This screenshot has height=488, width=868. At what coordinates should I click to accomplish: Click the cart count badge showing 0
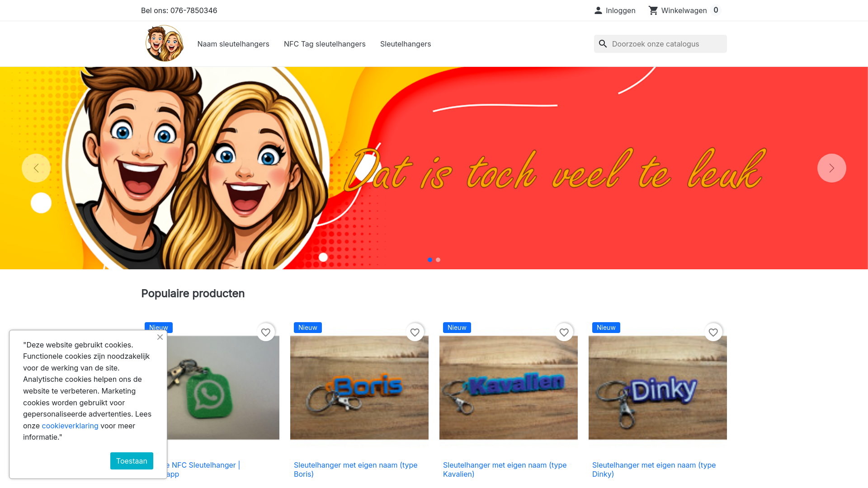click(x=716, y=10)
